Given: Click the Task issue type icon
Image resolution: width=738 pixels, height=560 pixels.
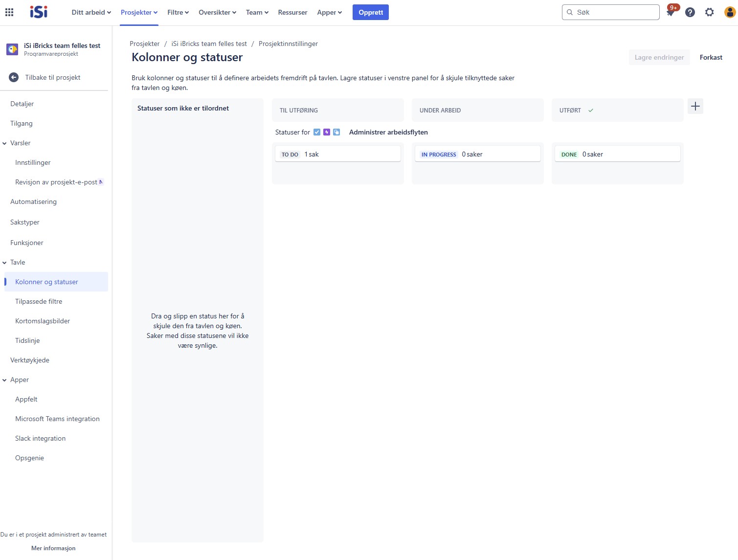Looking at the screenshot, I should 317,132.
